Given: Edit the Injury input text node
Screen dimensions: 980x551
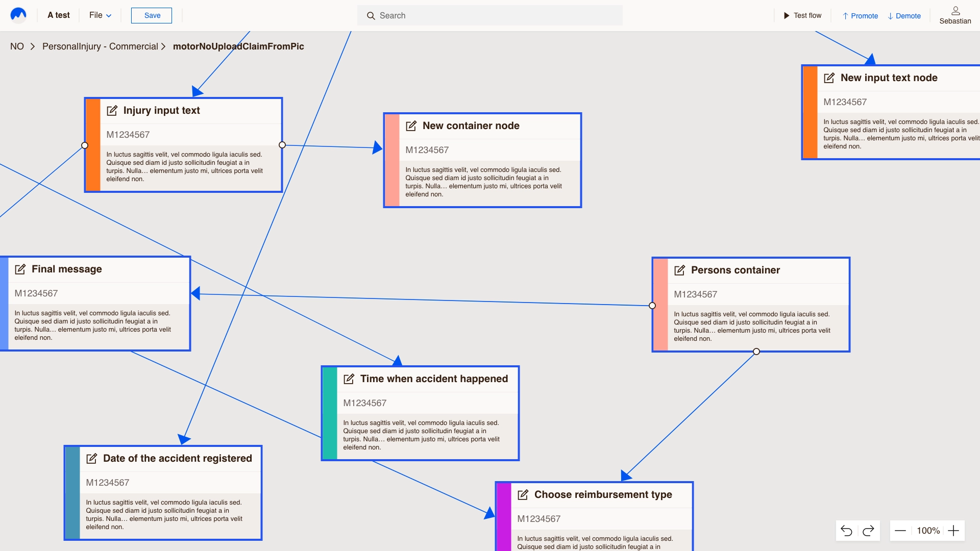Looking at the screenshot, I should coord(112,111).
